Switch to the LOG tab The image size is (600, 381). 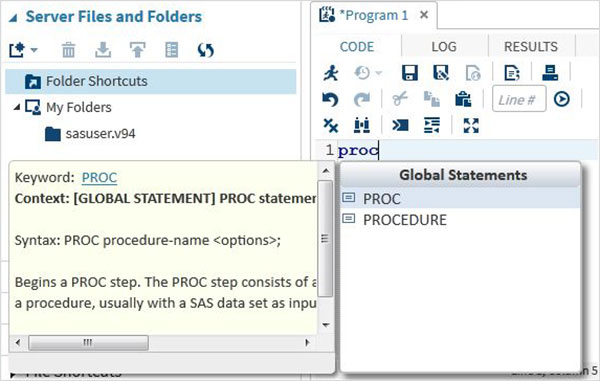click(x=444, y=47)
